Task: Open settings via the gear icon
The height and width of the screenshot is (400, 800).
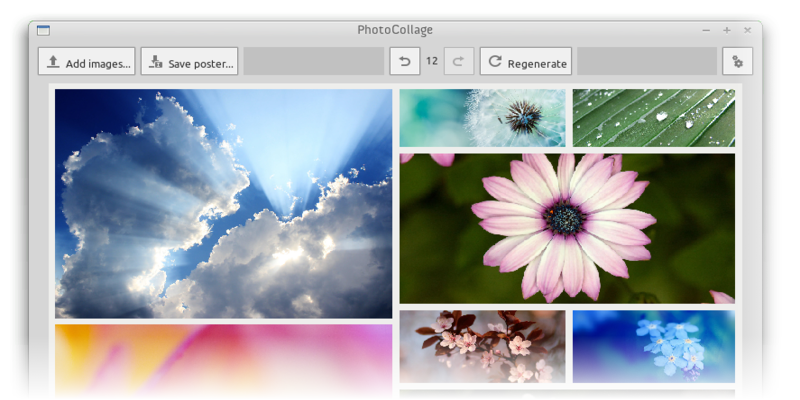Action: coord(737,61)
